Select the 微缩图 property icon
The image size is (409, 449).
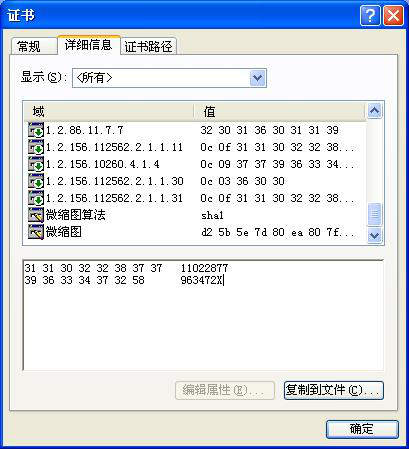tap(36, 232)
